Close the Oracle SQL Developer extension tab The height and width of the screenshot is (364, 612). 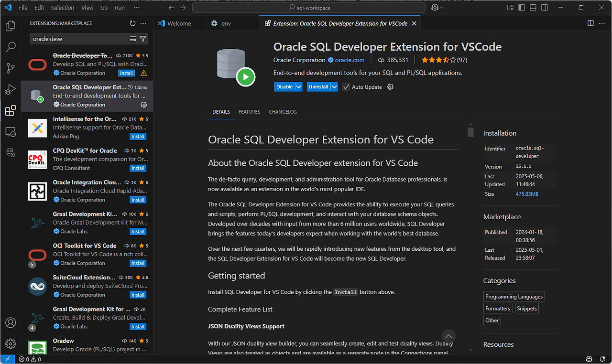(414, 23)
